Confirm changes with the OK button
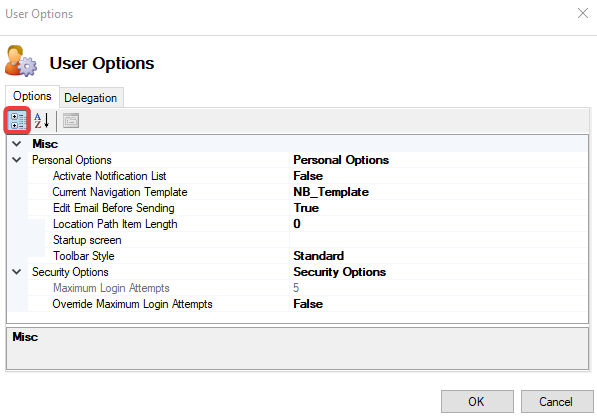The image size is (597, 420). 477,401
